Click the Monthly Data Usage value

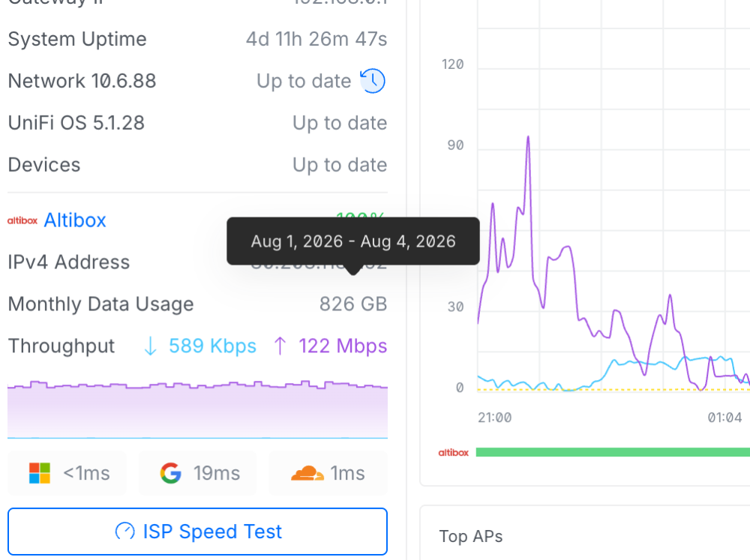point(353,304)
